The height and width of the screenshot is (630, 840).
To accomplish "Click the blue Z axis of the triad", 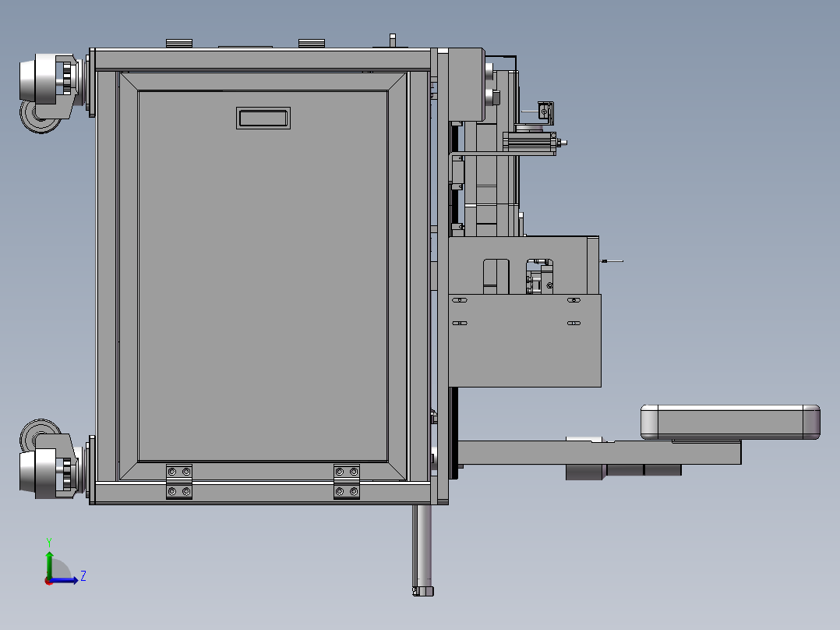I will coord(65,580).
